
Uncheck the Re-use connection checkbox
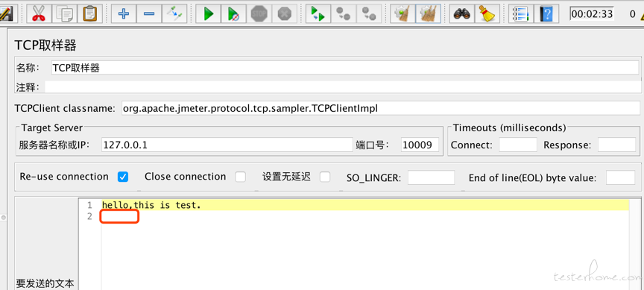[x=123, y=177]
